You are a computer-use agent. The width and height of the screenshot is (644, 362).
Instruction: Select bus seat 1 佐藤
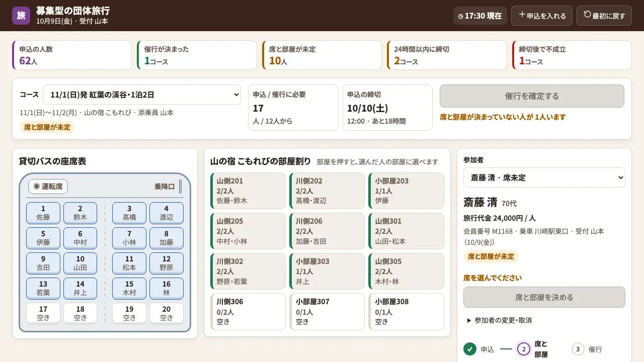pyautogui.click(x=43, y=213)
